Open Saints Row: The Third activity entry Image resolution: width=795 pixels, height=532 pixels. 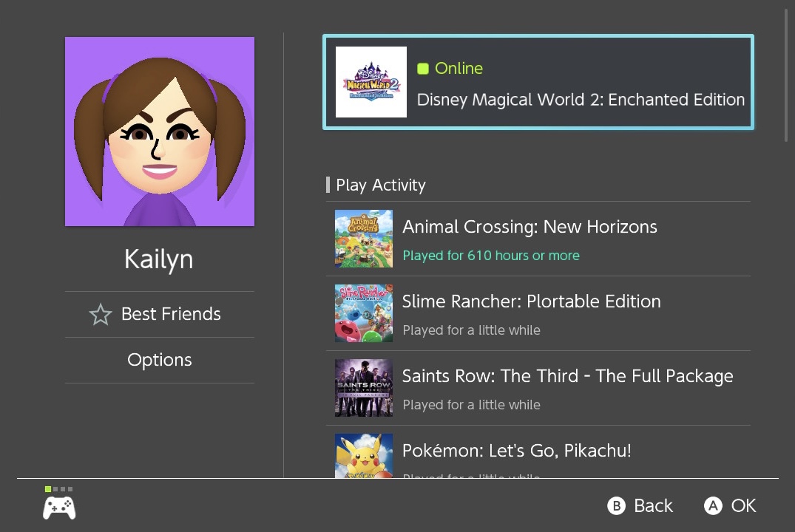[x=538, y=388]
